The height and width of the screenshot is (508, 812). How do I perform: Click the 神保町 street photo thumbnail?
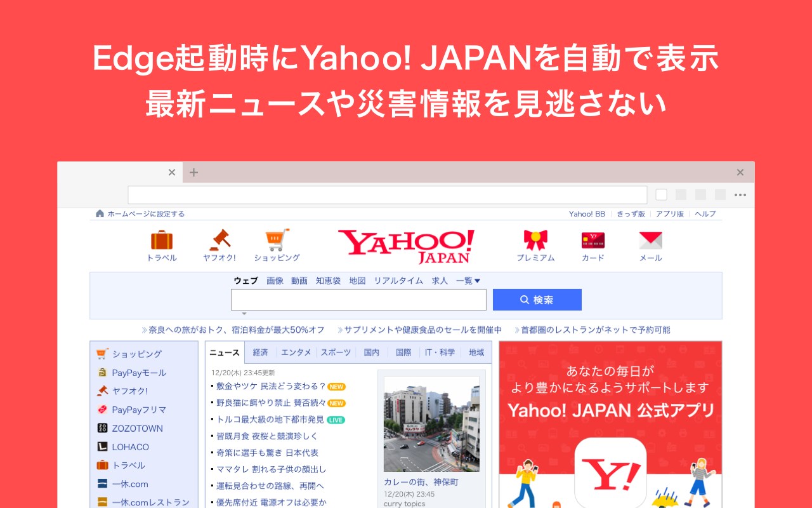click(431, 424)
